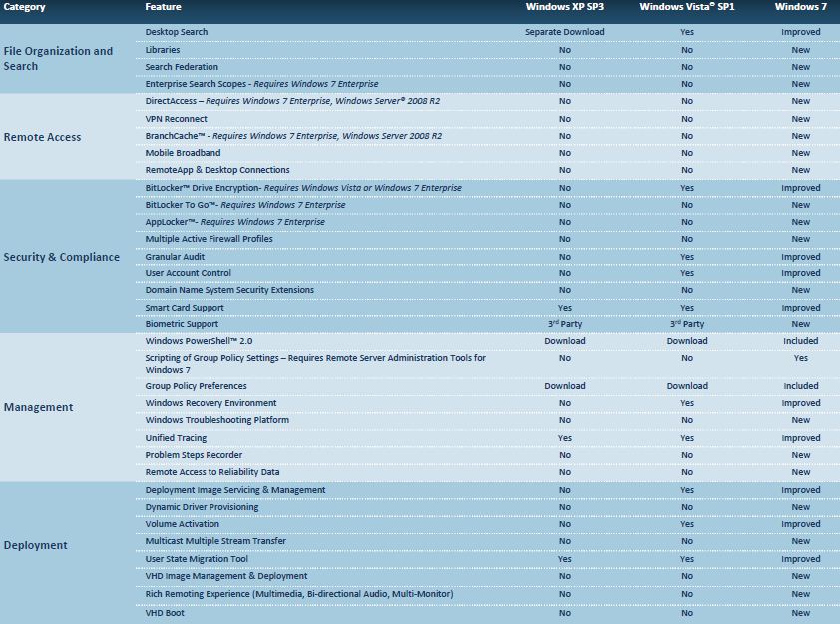The image size is (840, 624).
Task: Click the Rich Remoting Experience feature
Action: (299, 594)
